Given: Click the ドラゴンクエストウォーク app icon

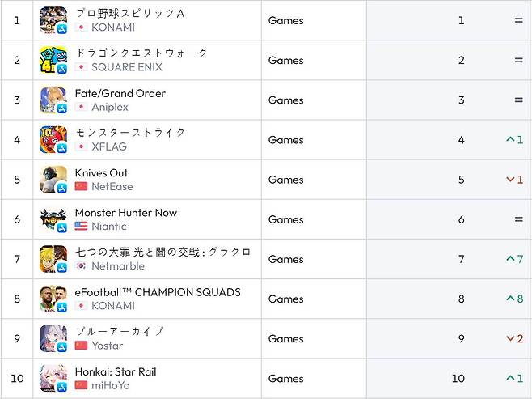Looking at the screenshot, I should [53, 60].
